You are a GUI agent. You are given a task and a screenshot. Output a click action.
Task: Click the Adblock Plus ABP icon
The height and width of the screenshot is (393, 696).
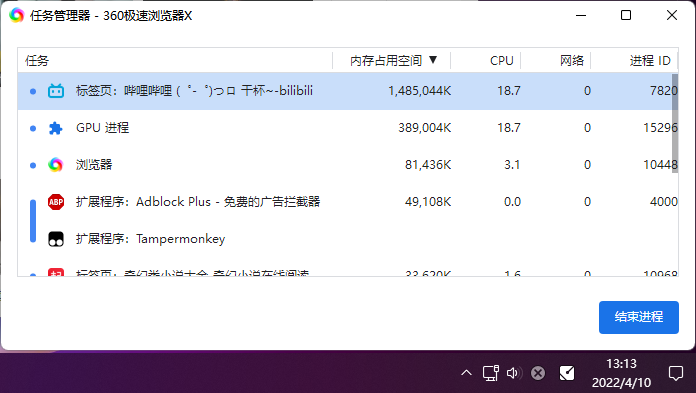pos(56,202)
